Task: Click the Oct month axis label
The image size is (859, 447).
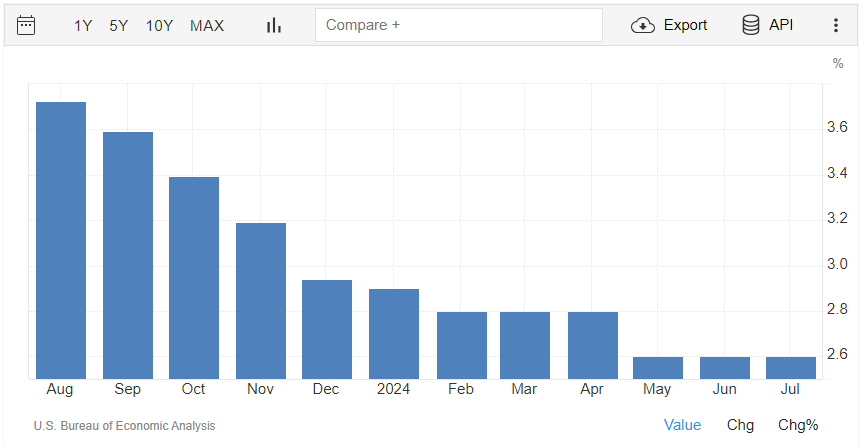Action: [193, 389]
